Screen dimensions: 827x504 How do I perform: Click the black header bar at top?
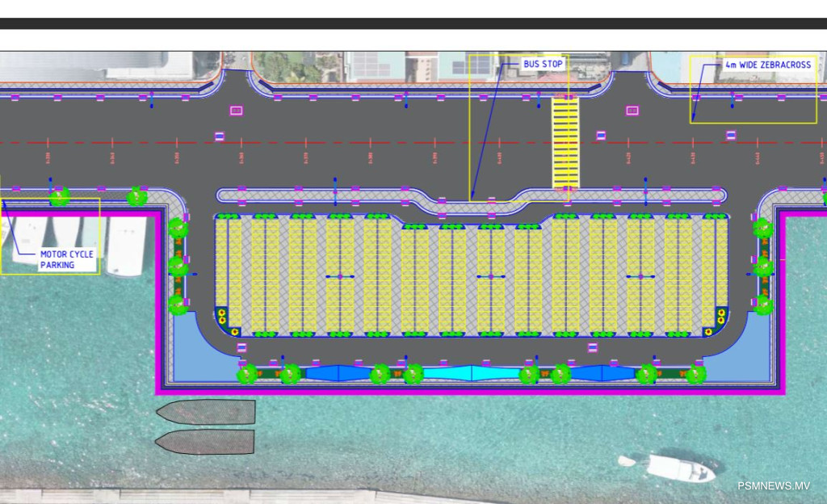coord(413,23)
